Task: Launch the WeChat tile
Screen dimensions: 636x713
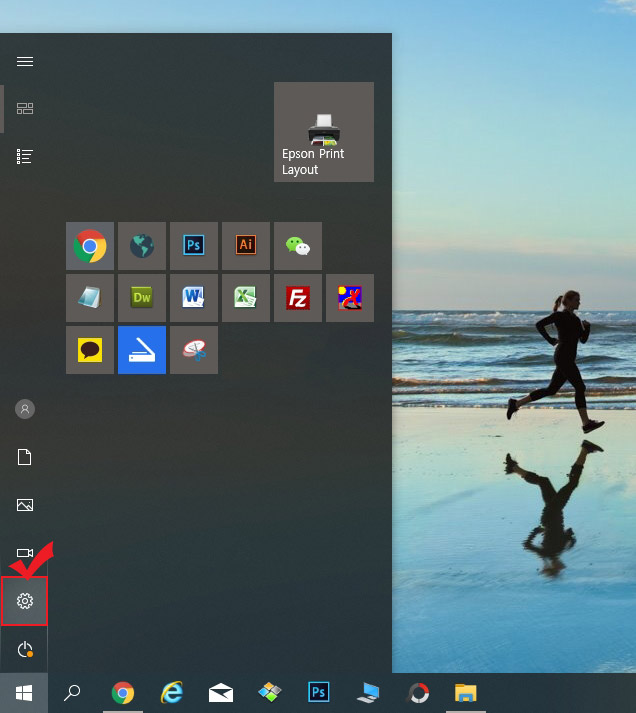Action: pos(298,246)
